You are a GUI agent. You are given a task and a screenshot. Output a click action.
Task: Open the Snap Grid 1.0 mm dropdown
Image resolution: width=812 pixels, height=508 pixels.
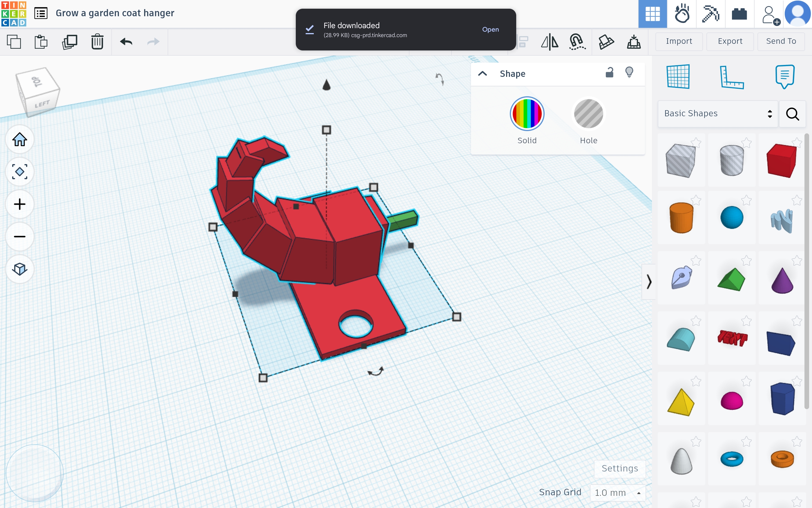[x=617, y=493]
